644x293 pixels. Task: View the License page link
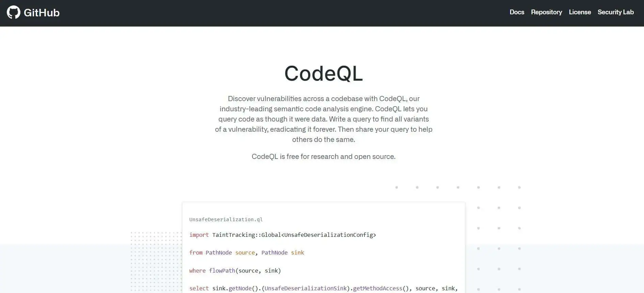click(x=580, y=12)
